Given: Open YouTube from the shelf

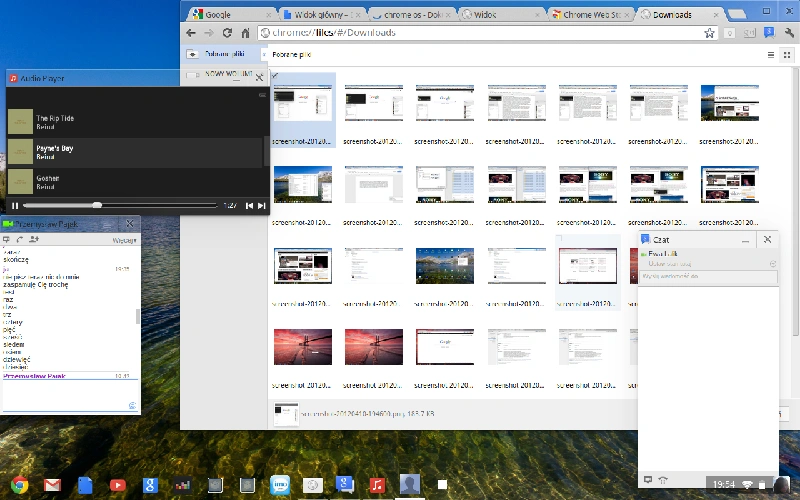Looking at the screenshot, I should 118,484.
